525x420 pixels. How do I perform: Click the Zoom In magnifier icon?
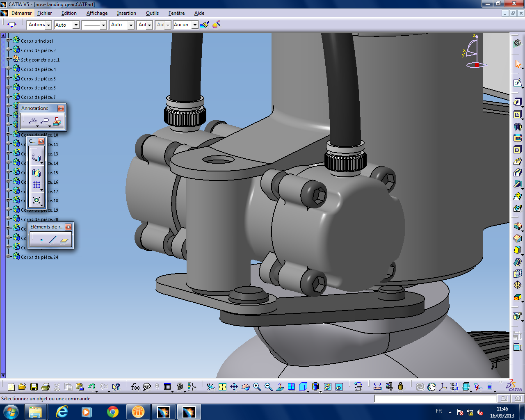click(x=257, y=387)
